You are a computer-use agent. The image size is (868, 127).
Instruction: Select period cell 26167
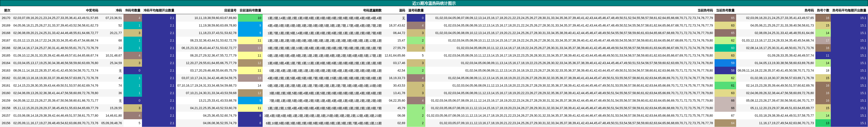point(6,41)
